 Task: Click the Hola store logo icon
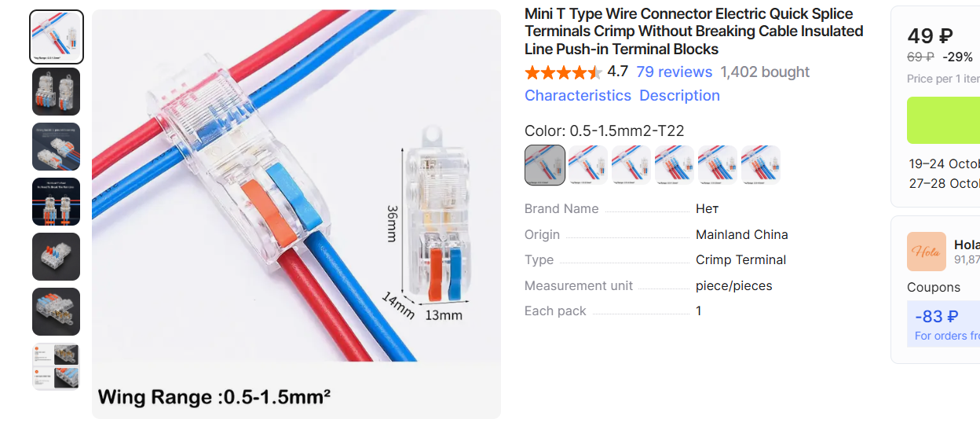coord(927,252)
